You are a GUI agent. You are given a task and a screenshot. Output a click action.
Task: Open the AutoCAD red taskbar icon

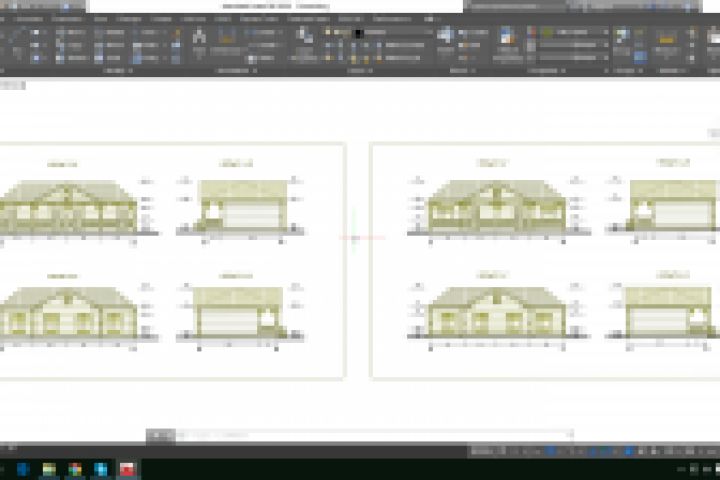tap(127, 469)
